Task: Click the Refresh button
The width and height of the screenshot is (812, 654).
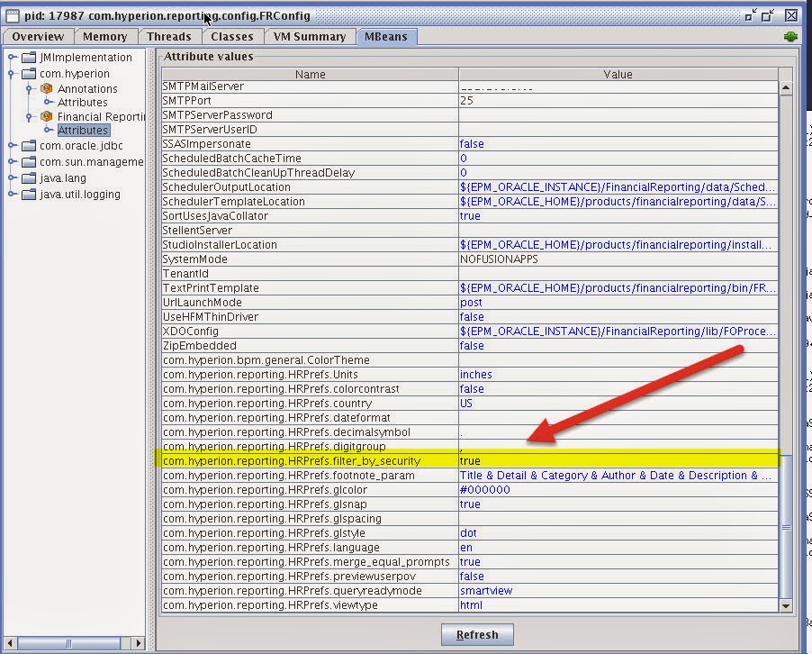Action: point(477,635)
